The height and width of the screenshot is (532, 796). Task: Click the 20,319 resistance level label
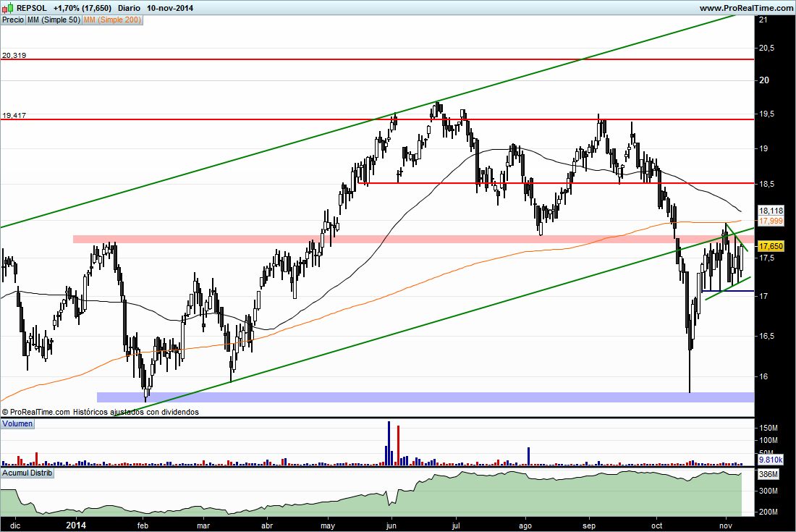coord(14,55)
